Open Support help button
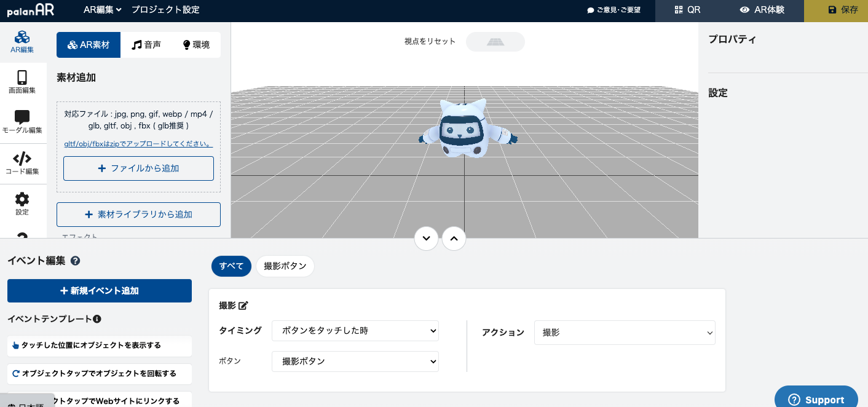The image size is (868, 407). 816,398
